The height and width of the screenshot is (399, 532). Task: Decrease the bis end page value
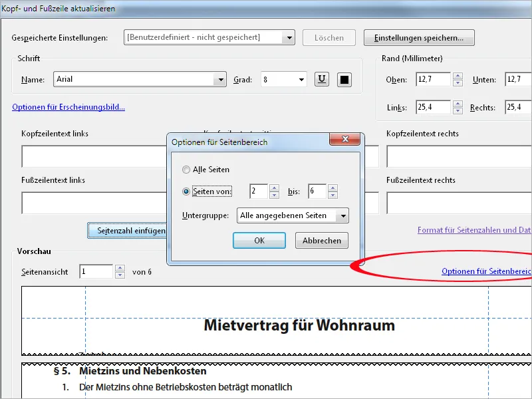click(333, 195)
